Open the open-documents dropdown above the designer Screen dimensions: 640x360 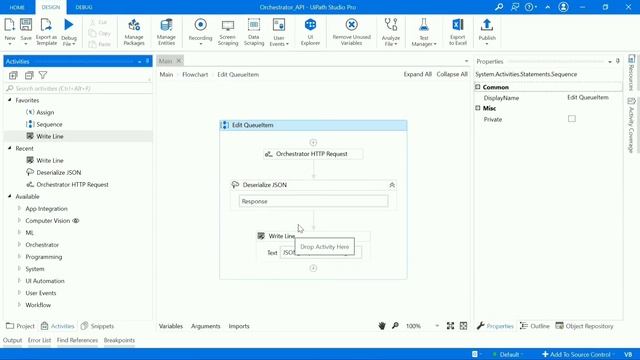[x=466, y=61]
